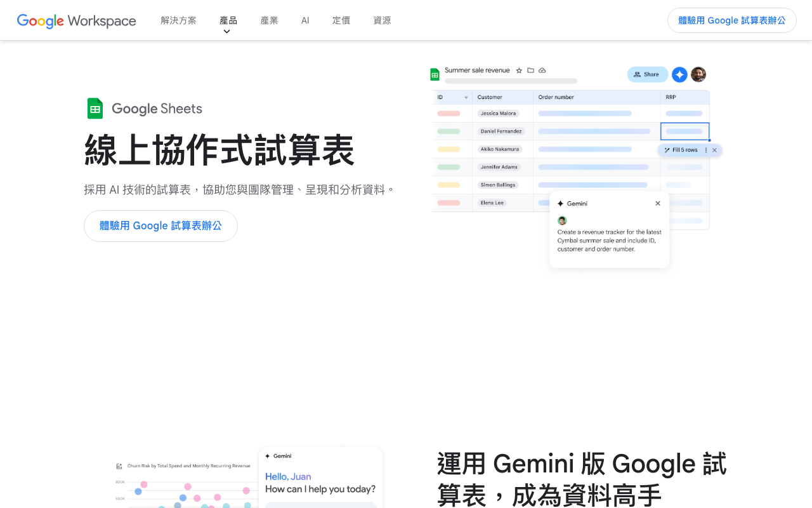Expand the chevron under 產品

coord(226,32)
